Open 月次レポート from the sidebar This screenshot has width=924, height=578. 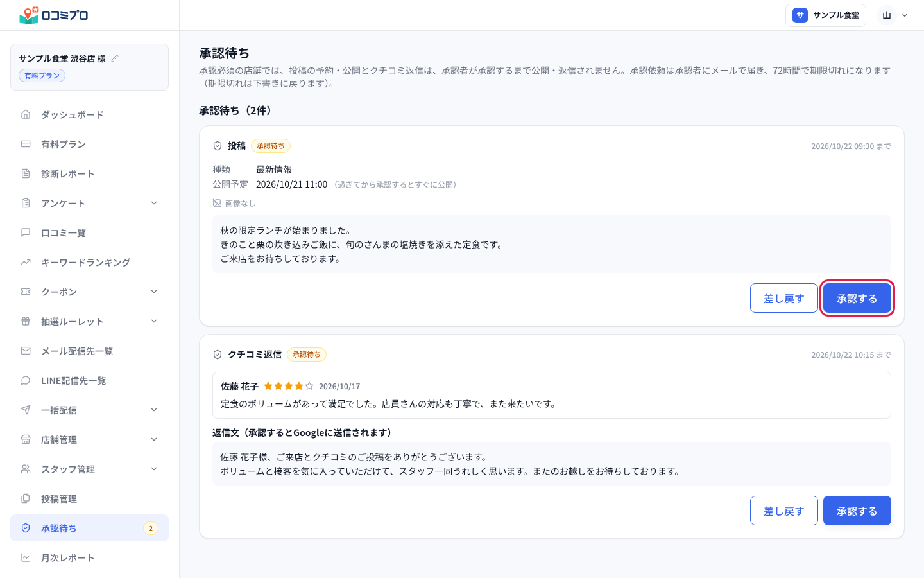(89, 557)
